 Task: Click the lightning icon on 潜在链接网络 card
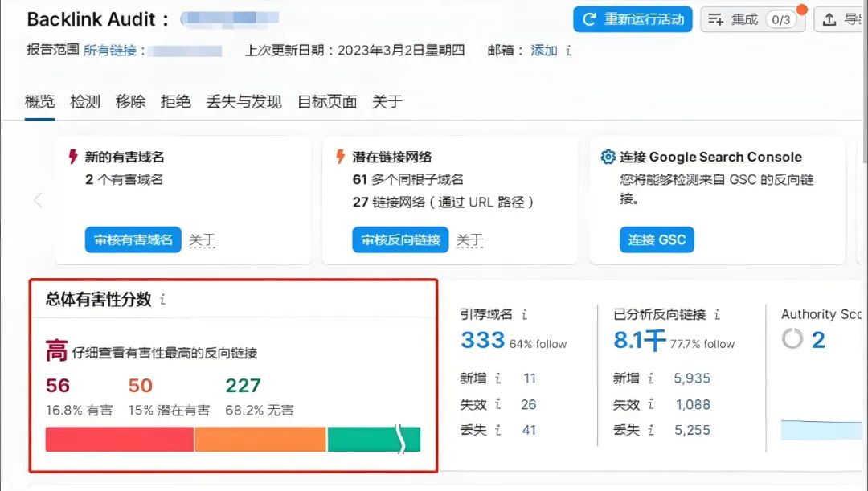(x=341, y=157)
